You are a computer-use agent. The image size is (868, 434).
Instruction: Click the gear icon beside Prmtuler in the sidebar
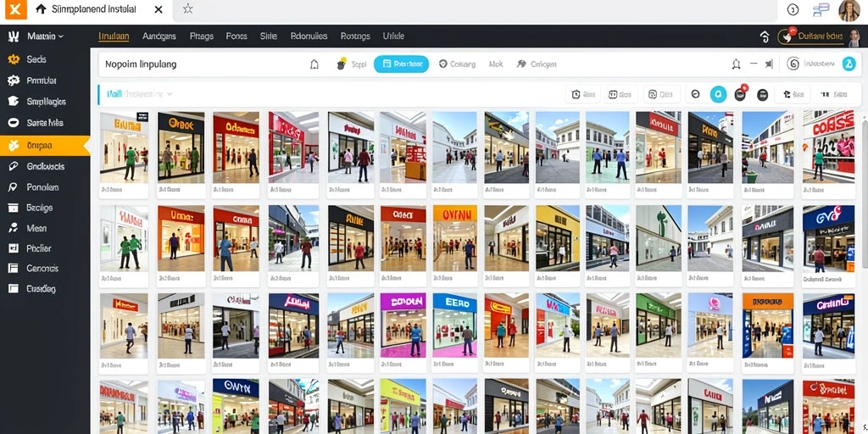[14, 81]
